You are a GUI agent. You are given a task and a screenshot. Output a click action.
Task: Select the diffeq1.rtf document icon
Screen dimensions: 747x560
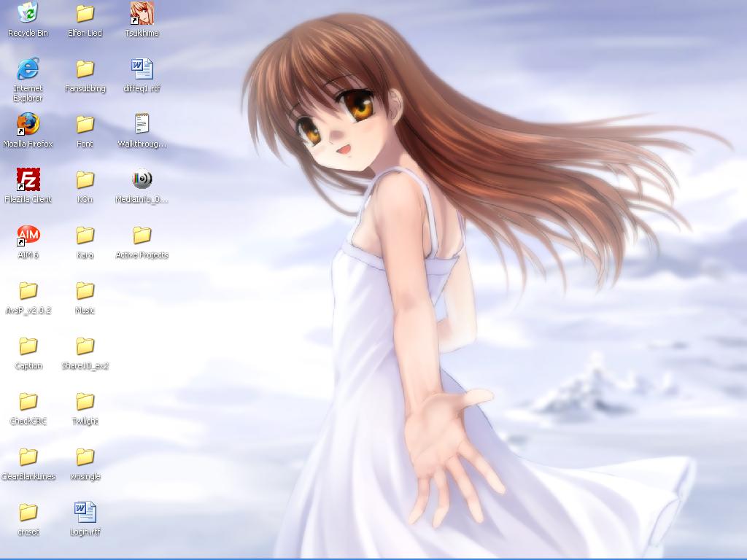[x=142, y=69]
